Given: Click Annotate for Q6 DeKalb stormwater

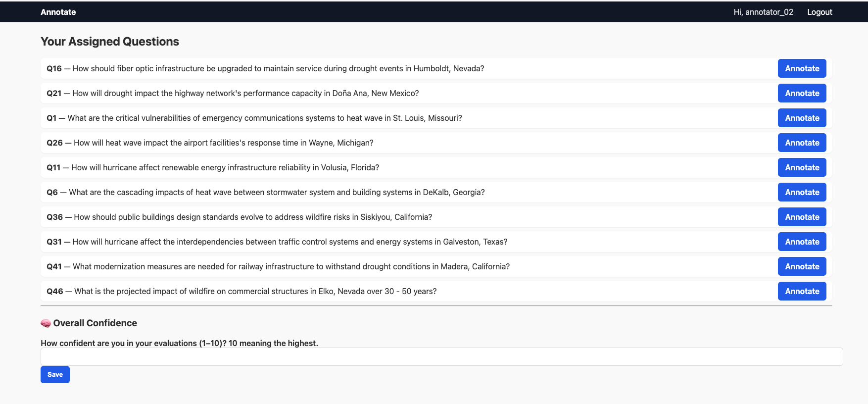Looking at the screenshot, I should pyautogui.click(x=802, y=192).
